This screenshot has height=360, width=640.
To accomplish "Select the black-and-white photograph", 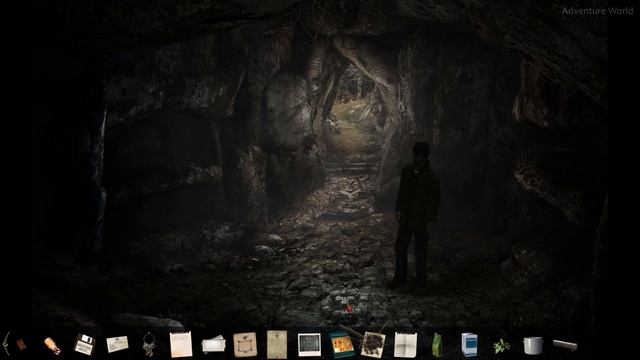I will [309, 345].
